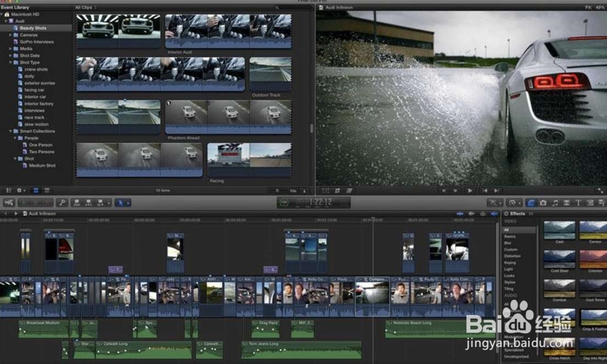Toggle audio skimming in the timeline
The width and height of the screenshot is (607, 364).
[471, 214]
